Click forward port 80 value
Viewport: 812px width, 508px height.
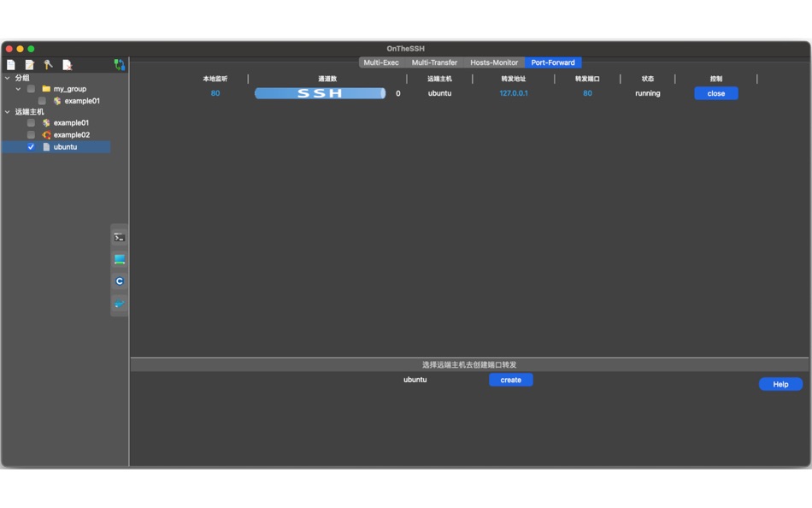tap(587, 93)
